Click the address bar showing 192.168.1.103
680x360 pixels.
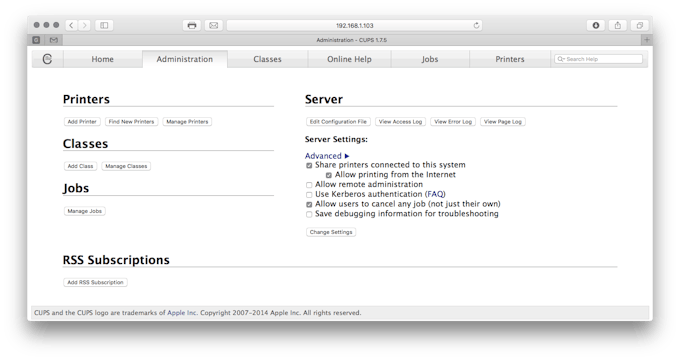point(354,25)
